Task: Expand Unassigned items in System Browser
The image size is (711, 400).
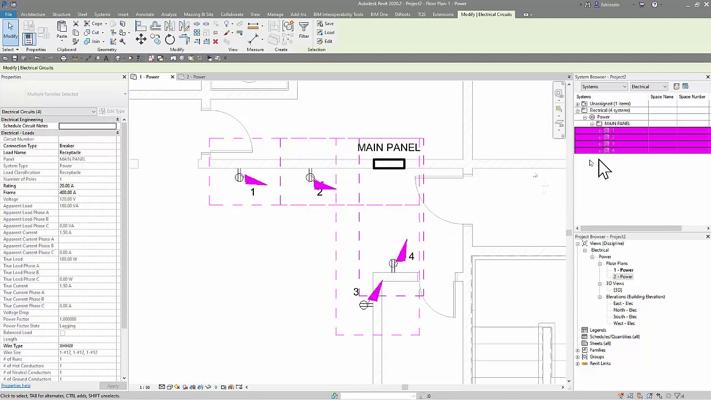Action: pos(578,104)
